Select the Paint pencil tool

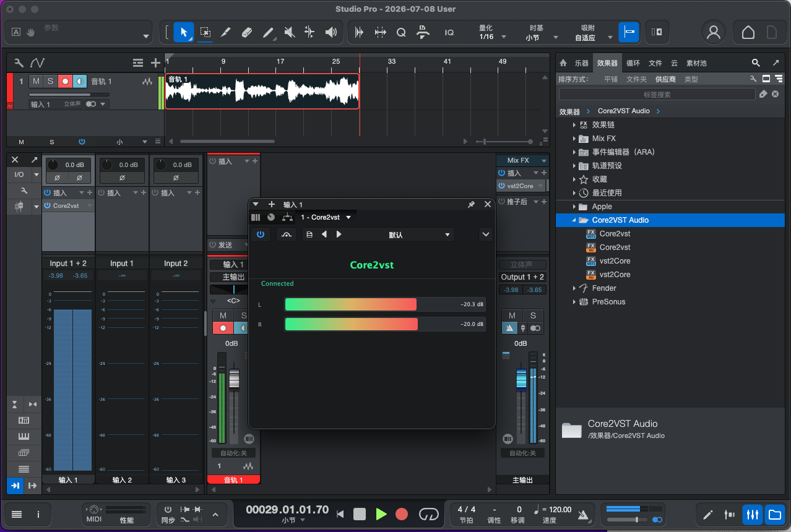(x=268, y=32)
